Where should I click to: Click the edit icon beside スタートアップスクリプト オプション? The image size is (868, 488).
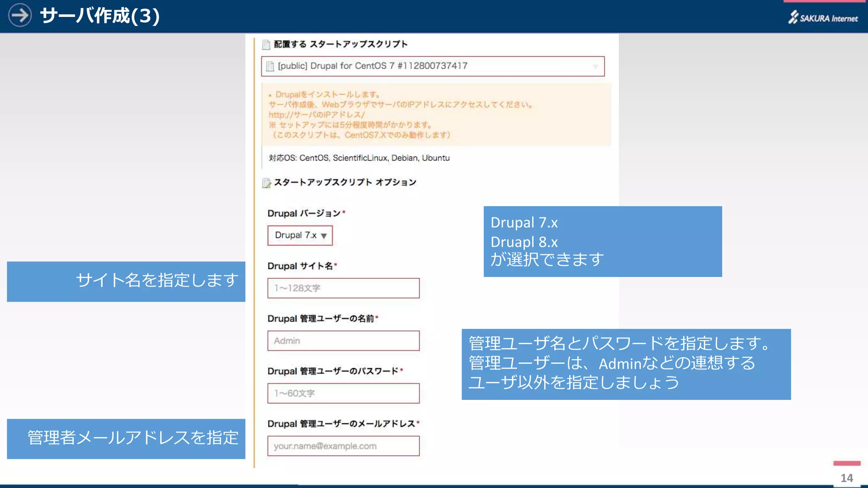click(267, 183)
